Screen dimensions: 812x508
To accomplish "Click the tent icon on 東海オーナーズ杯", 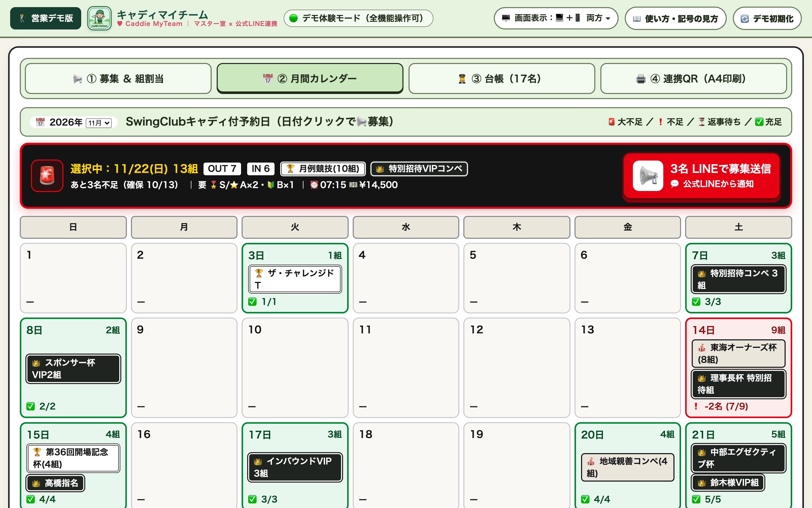I will 702,347.
